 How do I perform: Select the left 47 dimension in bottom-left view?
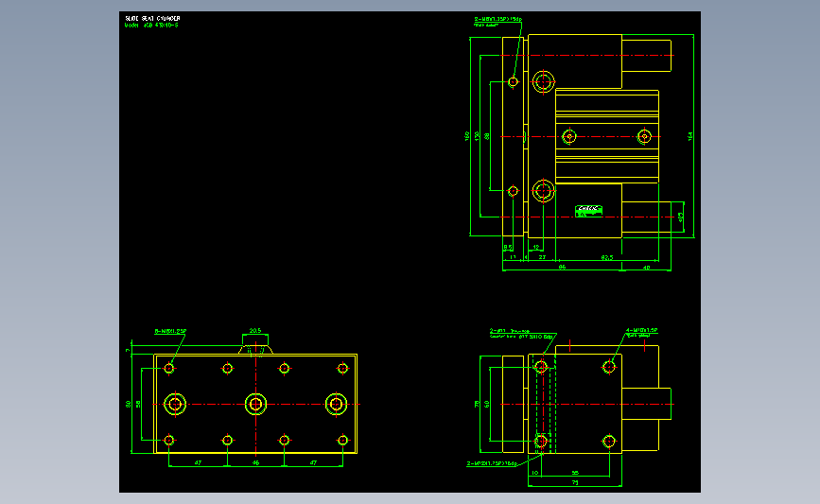(198, 462)
